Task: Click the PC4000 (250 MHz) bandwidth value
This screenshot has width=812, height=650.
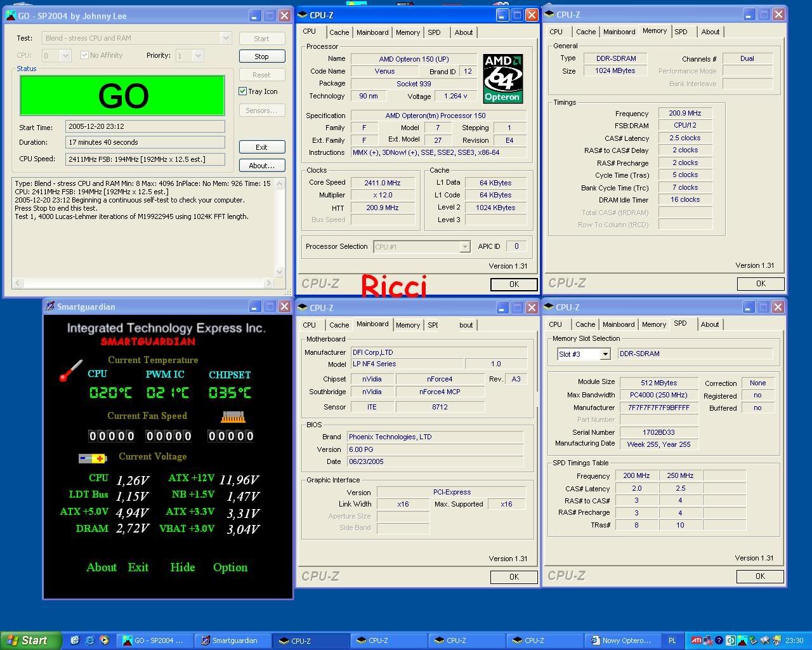Action: pyautogui.click(x=658, y=395)
